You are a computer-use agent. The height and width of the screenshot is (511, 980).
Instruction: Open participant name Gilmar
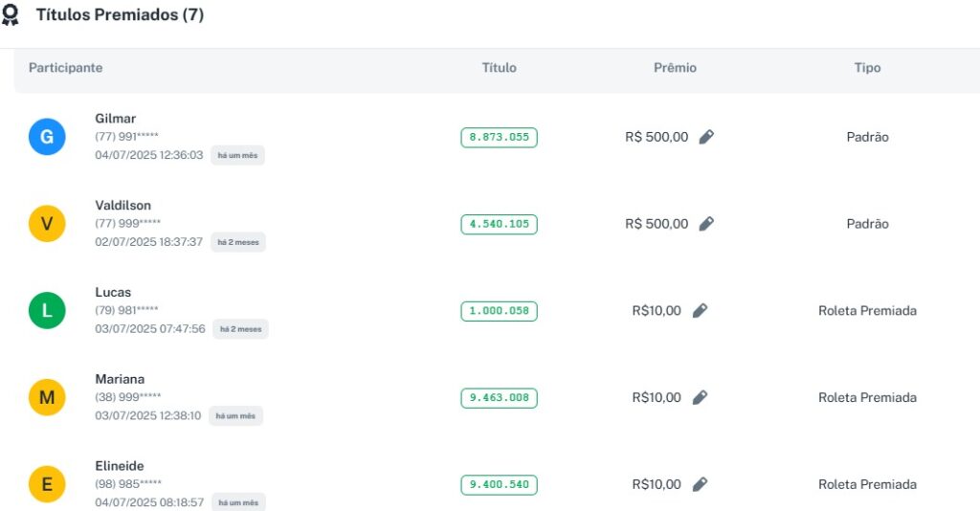116,119
